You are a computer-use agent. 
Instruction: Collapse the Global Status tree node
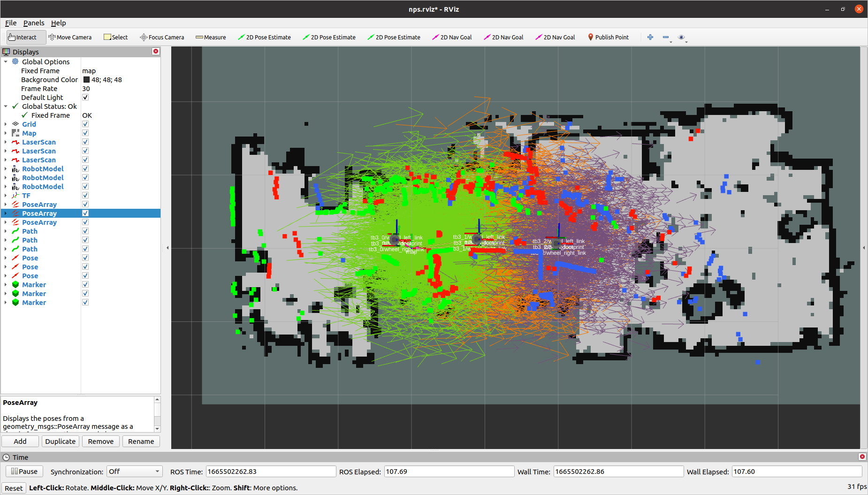coord(6,107)
